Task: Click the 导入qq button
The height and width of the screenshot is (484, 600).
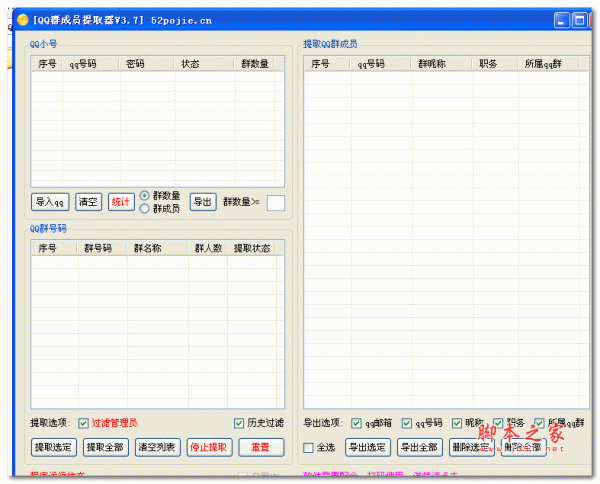Action: click(x=50, y=202)
